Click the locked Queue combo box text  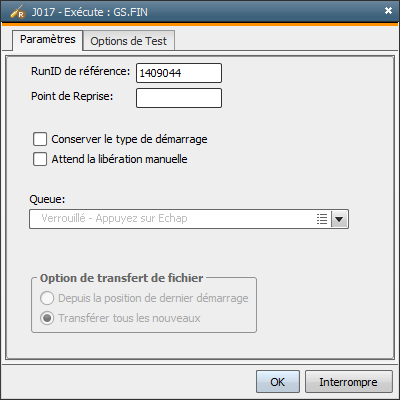pos(114,218)
